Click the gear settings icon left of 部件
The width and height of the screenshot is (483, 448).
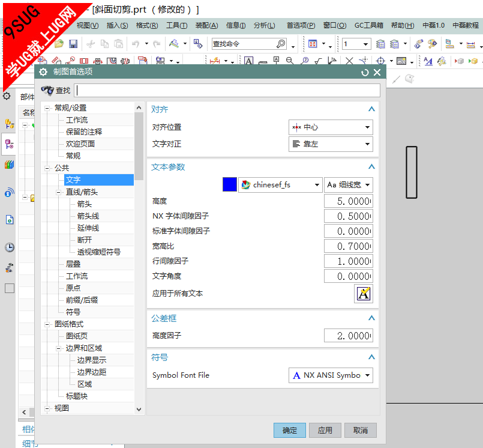[7, 96]
